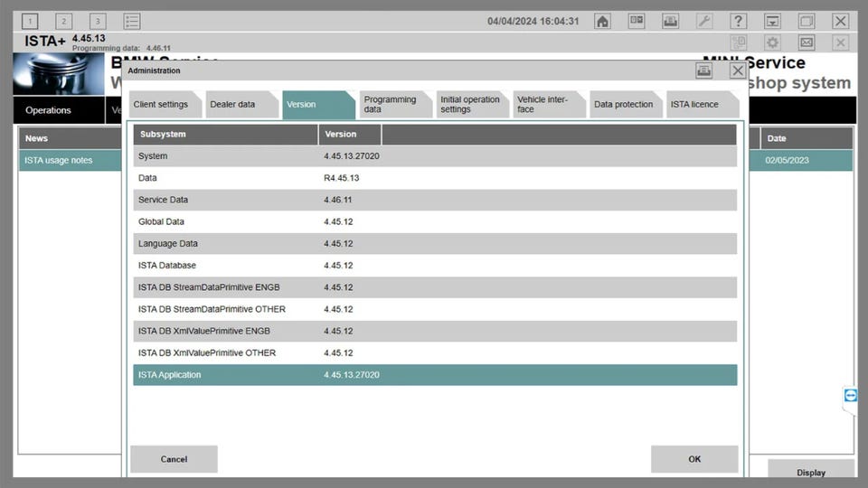Select the ISTA DB StreamDataPrimitive OTHER row

(435, 309)
